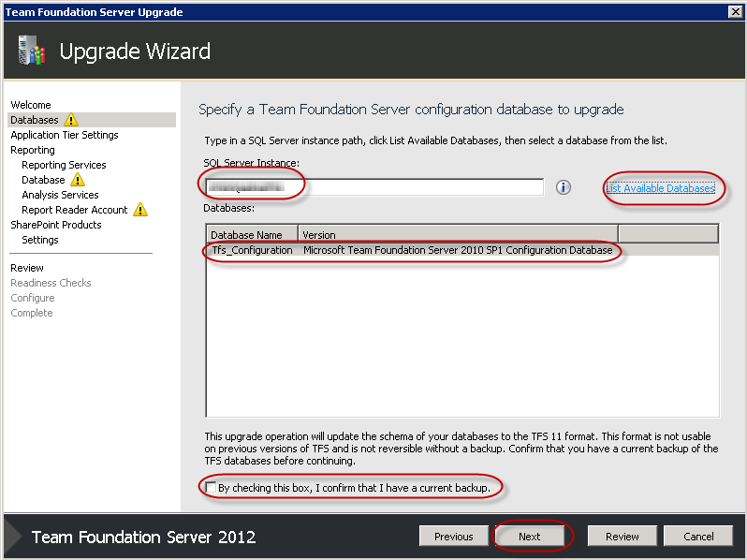Cancel the upgrade wizard

pos(698,537)
